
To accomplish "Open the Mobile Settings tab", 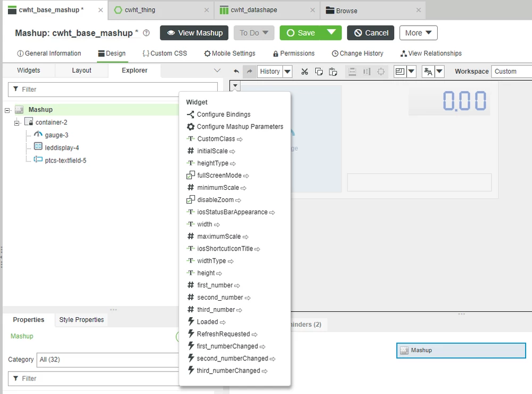I will (230, 53).
